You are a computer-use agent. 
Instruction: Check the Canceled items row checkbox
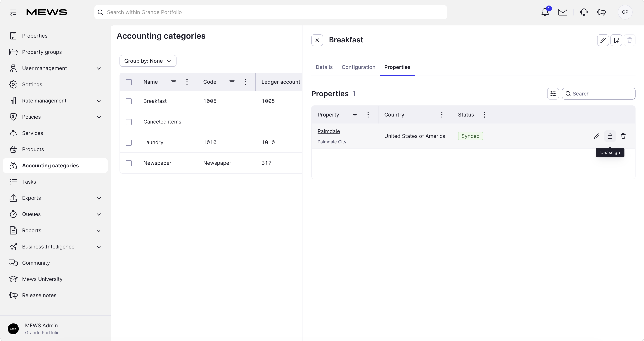pyautogui.click(x=129, y=122)
